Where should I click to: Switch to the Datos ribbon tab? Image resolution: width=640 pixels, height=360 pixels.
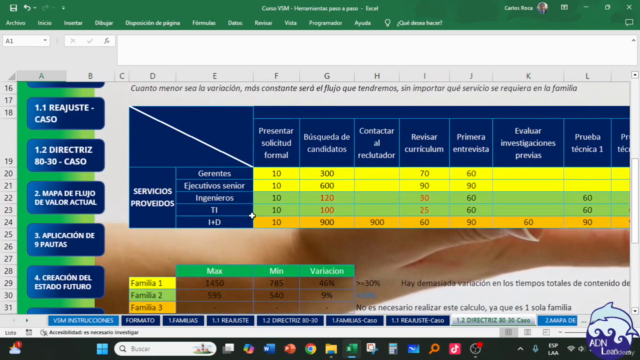pos(235,23)
